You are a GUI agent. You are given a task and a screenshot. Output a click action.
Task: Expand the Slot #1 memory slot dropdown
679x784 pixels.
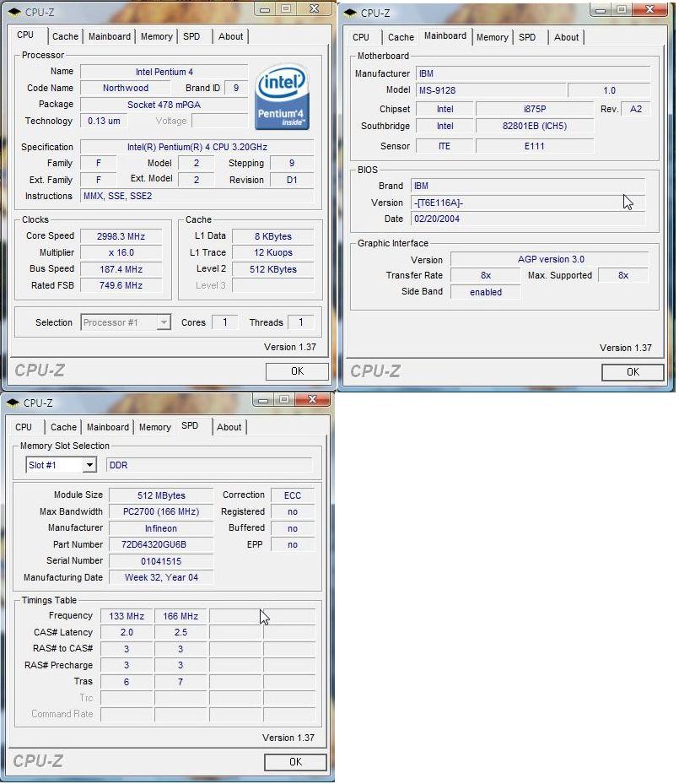point(89,465)
